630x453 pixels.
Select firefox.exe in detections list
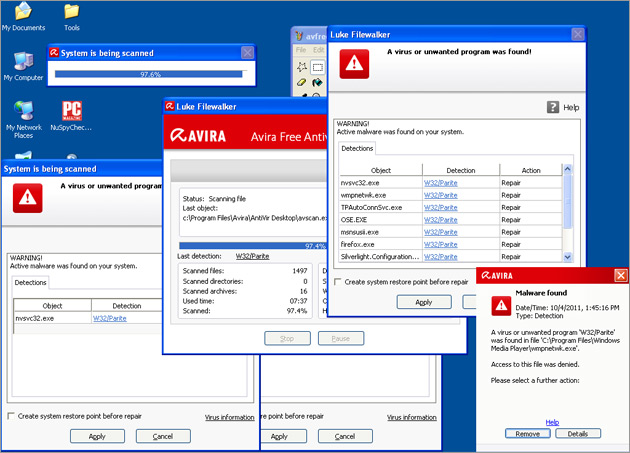(x=357, y=244)
